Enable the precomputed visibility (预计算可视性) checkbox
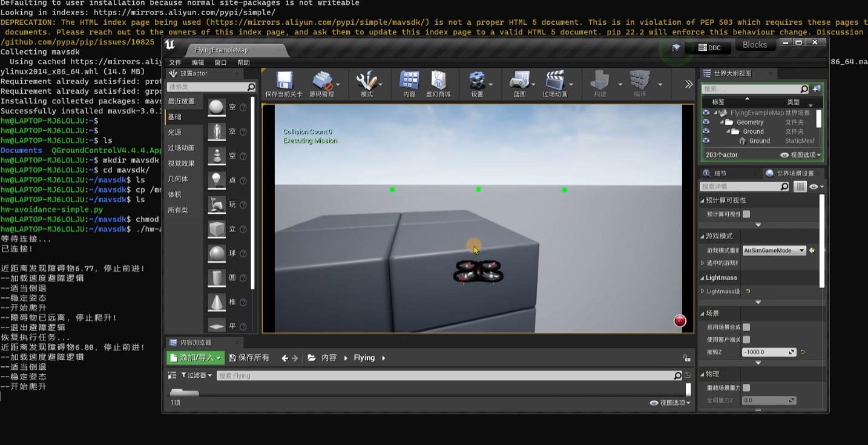Image resolution: width=868 pixels, height=445 pixels. pyautogui.click(x=746, y=214)
